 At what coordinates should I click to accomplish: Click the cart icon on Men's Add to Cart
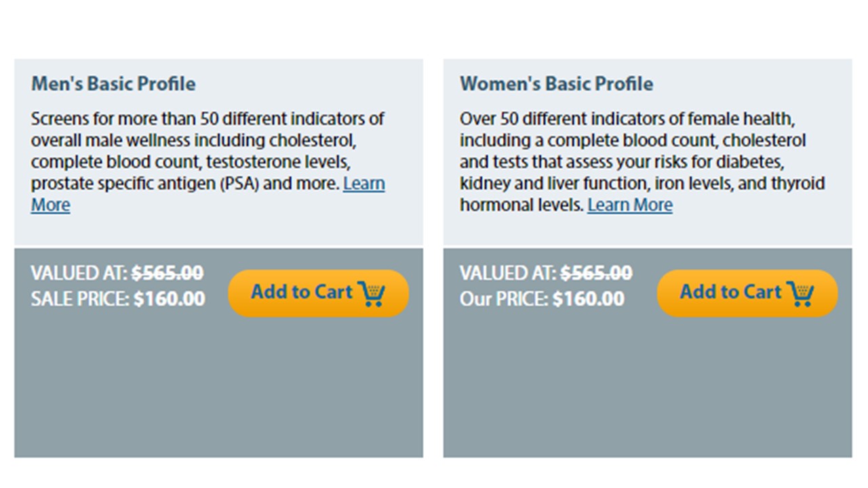coord(372,293)
